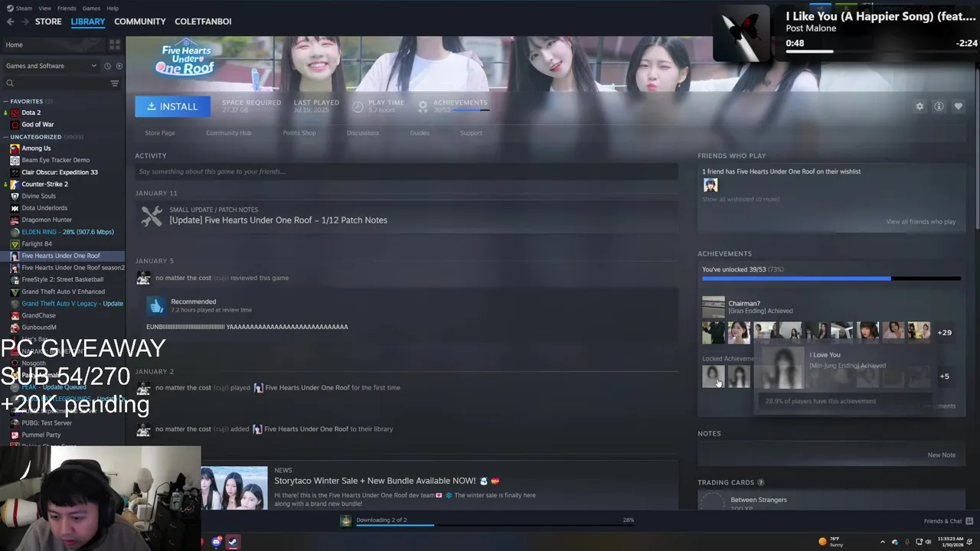Go back with the left arrow

click(x=10, y=21)
